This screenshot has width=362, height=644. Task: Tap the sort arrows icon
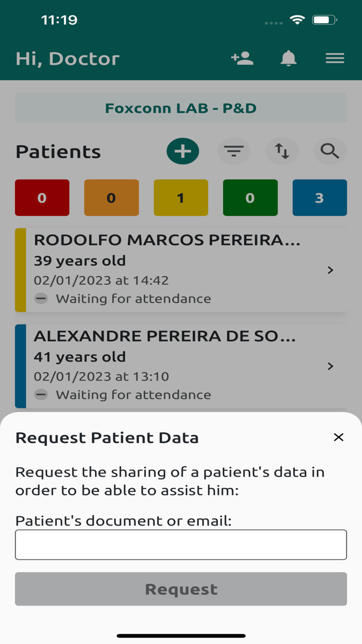[282, 151]
